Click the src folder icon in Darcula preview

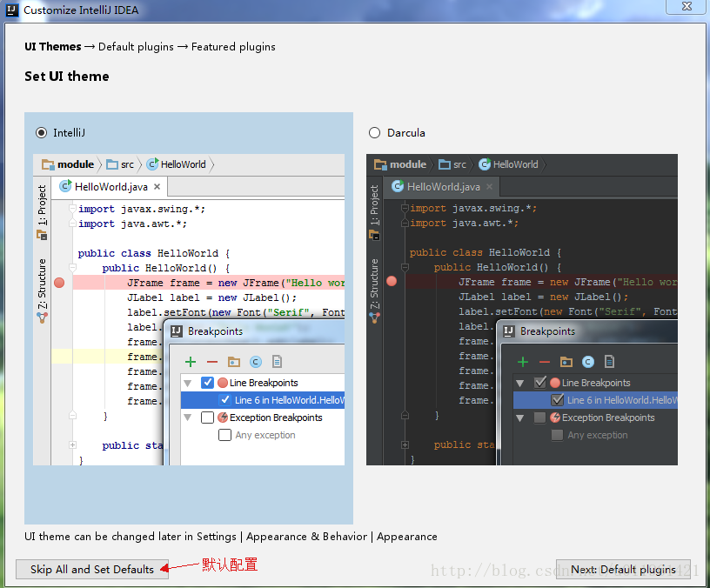[x=445, y=164]
